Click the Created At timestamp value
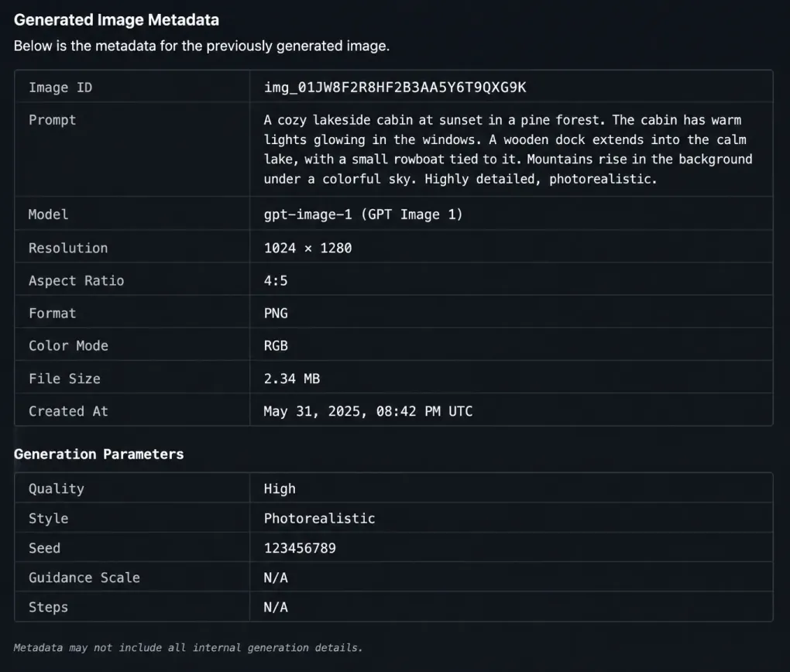Image resolution: width=790 pixels, height=672 pixels. click(x=369, y=411)
